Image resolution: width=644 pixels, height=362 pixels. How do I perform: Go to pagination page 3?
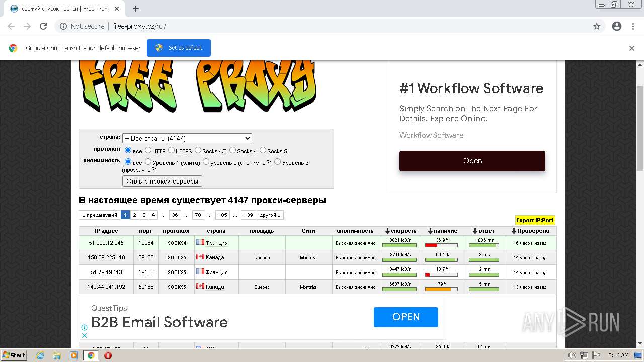[144, 215]
